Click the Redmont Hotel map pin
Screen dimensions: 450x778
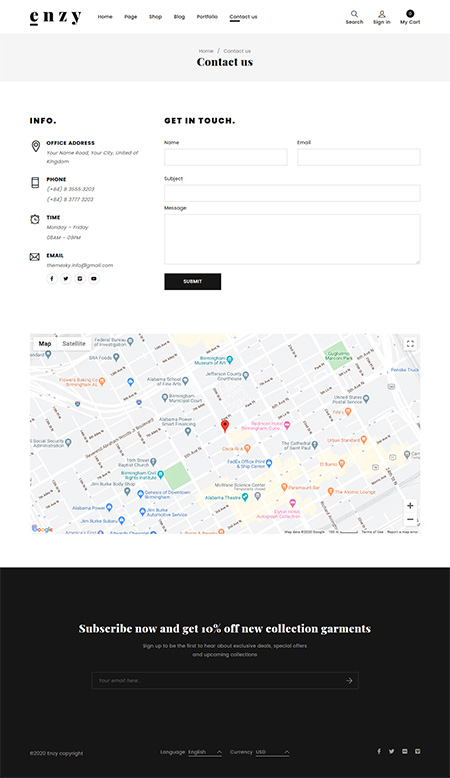coord(287,425)
